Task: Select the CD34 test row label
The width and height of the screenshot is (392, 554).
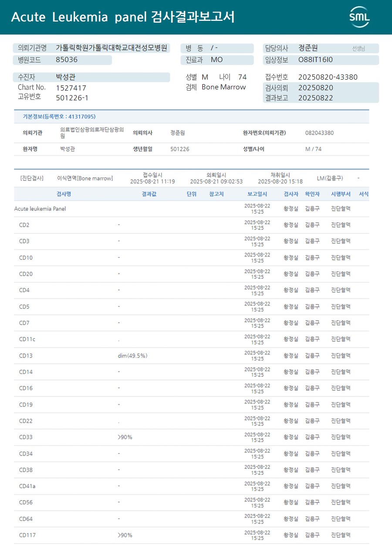Action: pyautogui.click(x=26, y=454)
